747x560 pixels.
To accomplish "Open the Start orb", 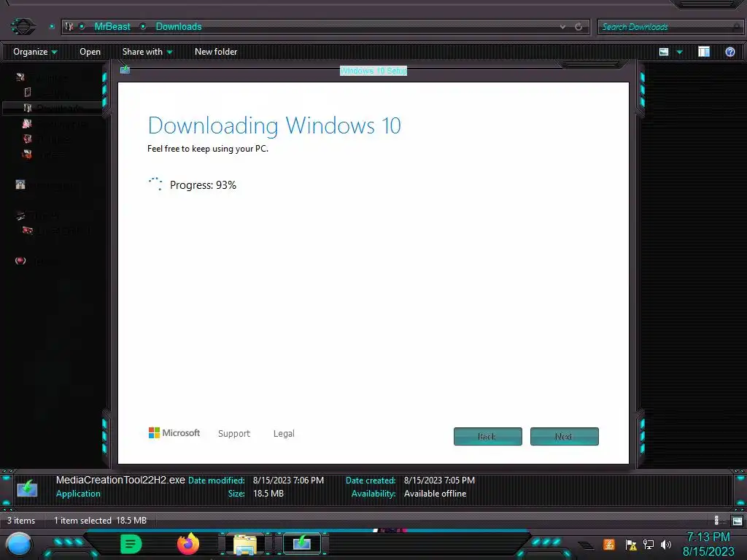I will pyautogui.click(x=19, y=545).
